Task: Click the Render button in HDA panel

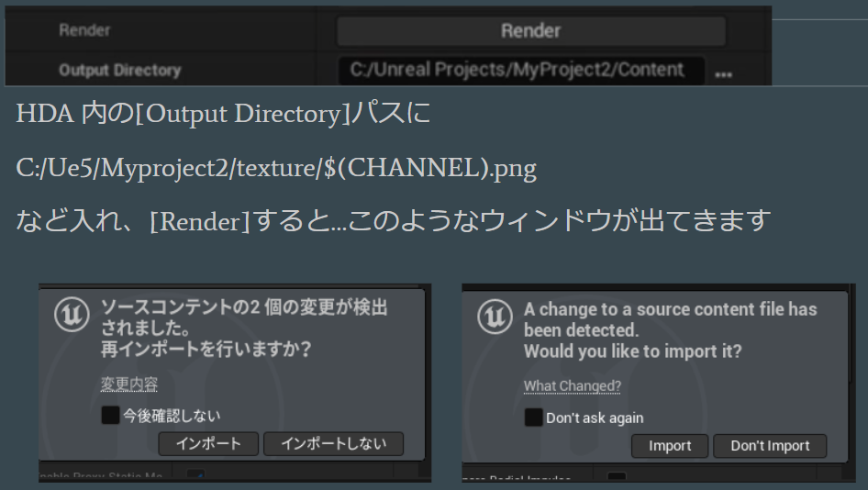Action: pos(531,31)
